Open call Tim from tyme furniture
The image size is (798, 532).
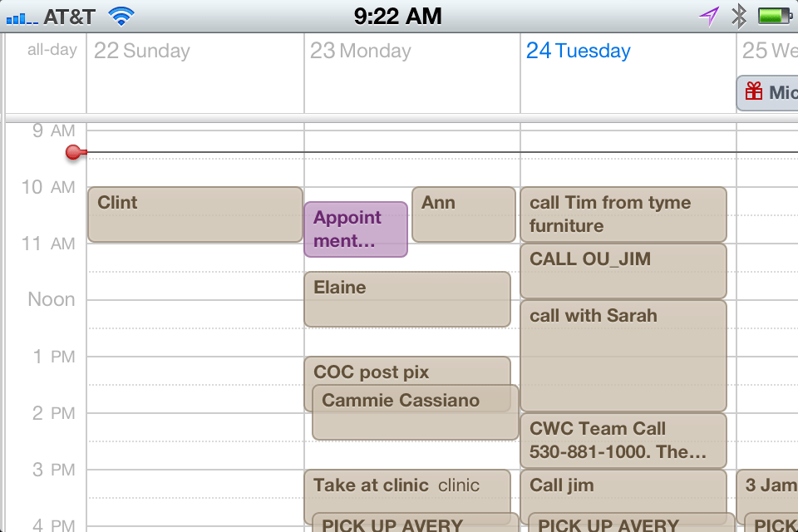tap(623, 214)
